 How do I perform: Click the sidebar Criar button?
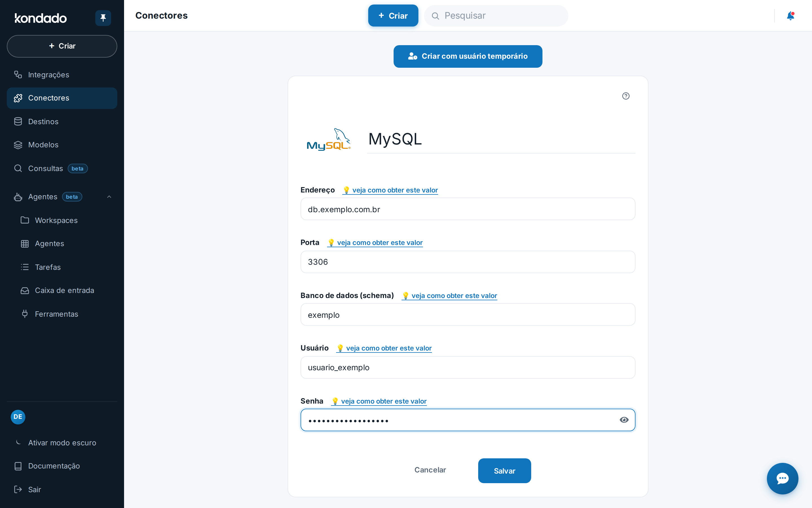62,46
